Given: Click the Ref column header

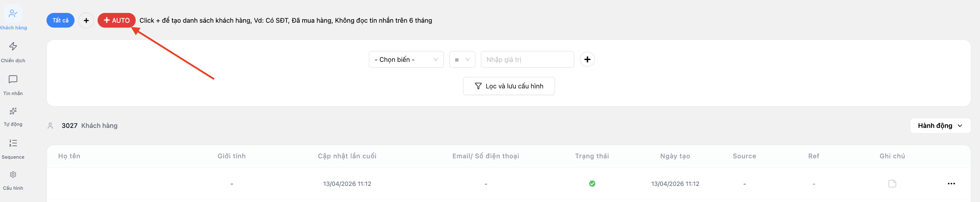Looking at the screenshot, I should [x=814, y=156].
